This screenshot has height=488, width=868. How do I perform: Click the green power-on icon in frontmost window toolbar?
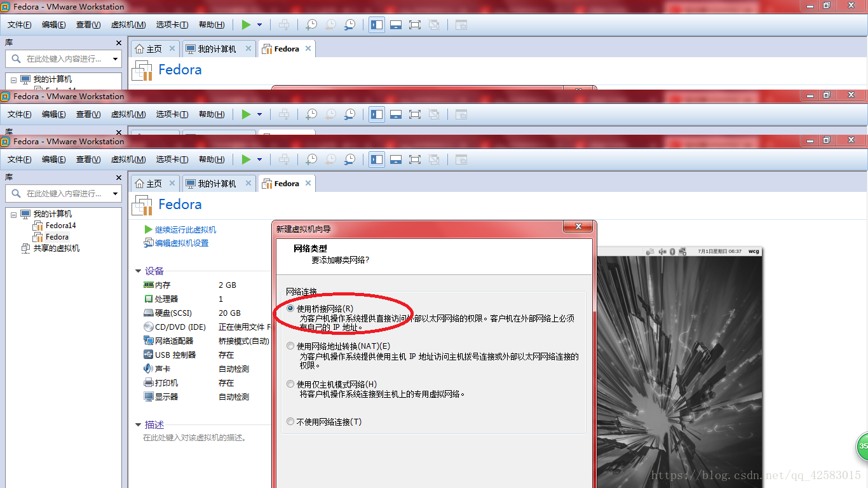click(x=246, y=159)
